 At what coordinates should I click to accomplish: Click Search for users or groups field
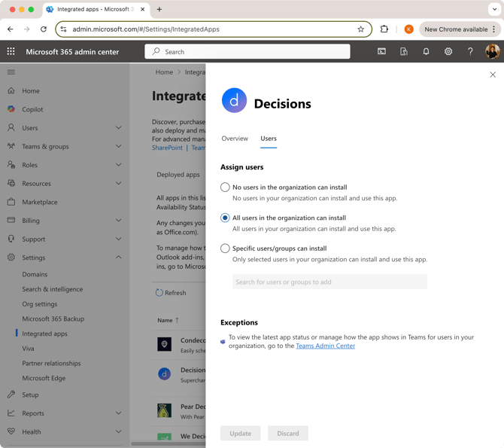[329, 282]
